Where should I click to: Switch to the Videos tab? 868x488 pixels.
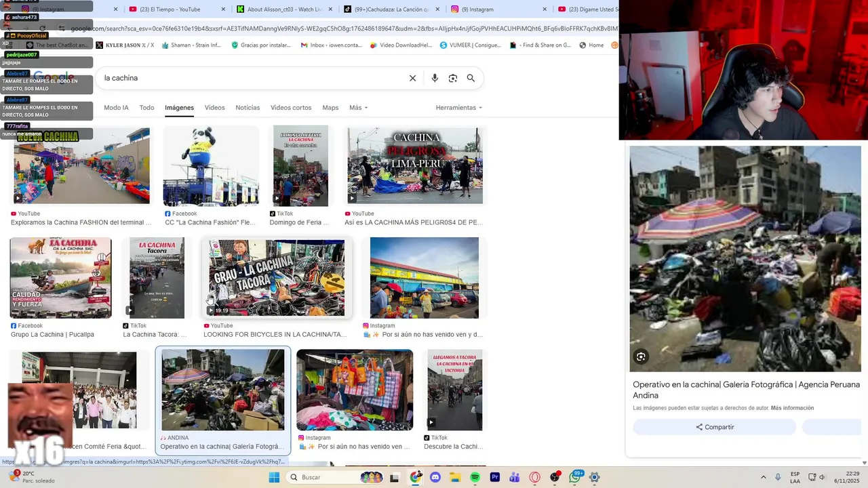(x=214, y=108)
